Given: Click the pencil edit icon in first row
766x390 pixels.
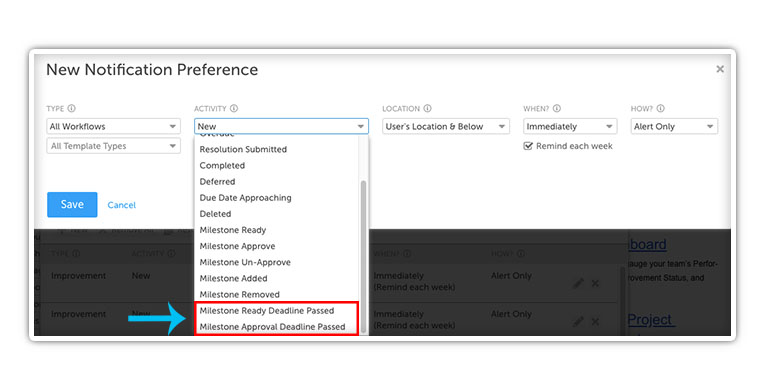Looking at the screenshot, I should (x=578, y=283).
